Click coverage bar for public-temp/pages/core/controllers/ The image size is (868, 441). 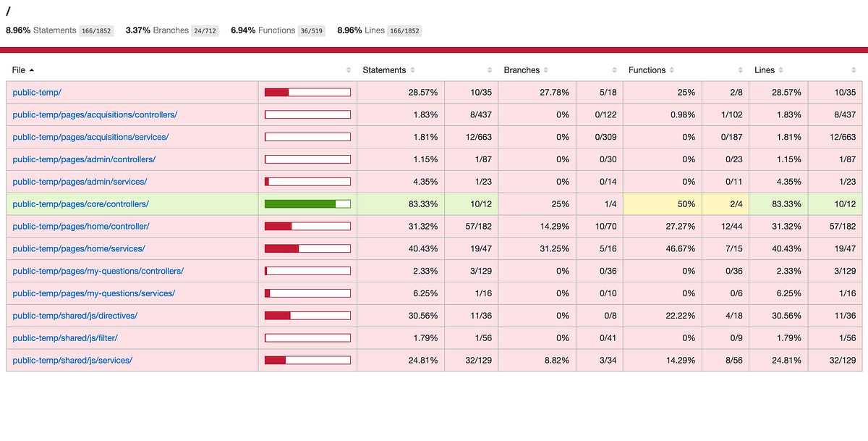click(x=307, y=203)
